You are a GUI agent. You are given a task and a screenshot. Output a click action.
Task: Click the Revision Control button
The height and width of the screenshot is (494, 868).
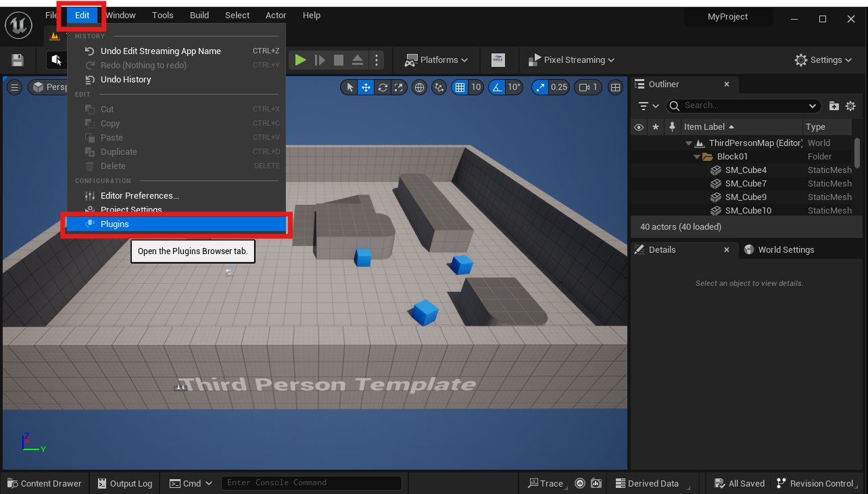point(815,483)
